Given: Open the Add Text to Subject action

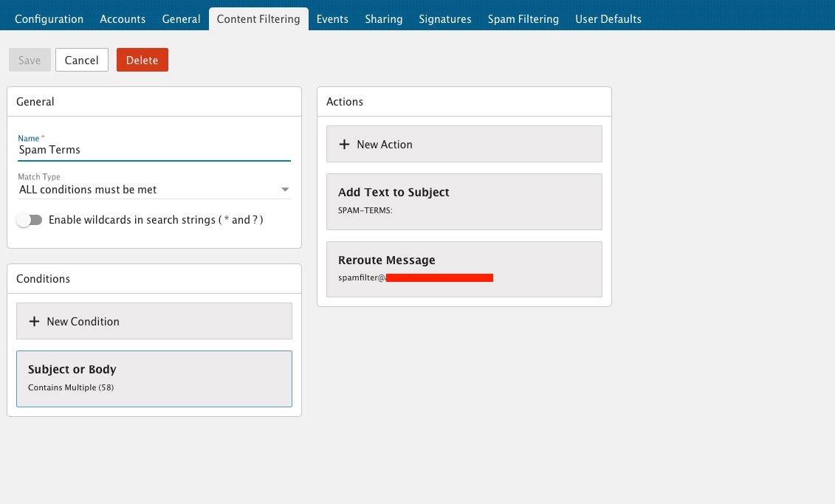Looking at the screenshot, I should [464, 201].
